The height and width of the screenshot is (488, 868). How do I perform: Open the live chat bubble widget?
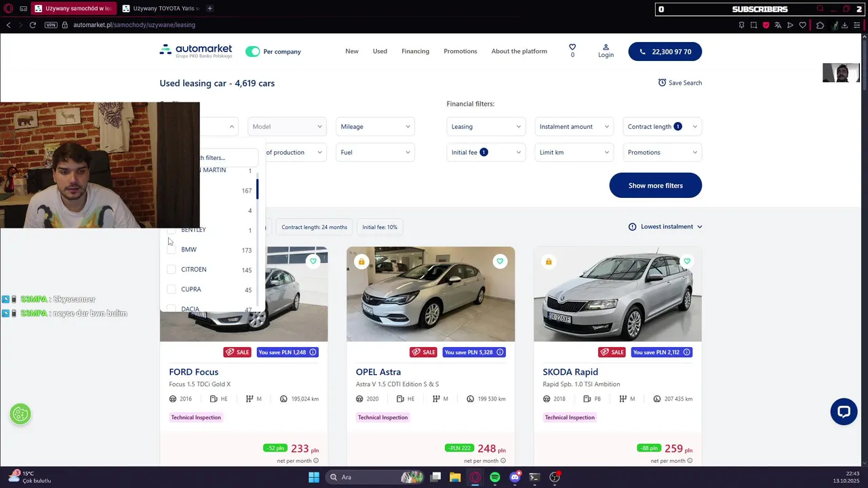tap(844, 411)
